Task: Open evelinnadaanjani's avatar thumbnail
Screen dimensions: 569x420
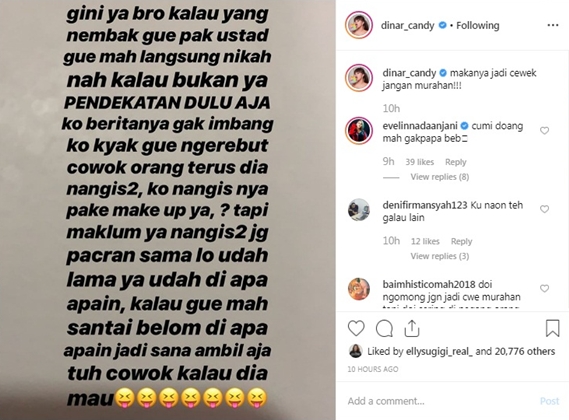Action: point(359,131)
